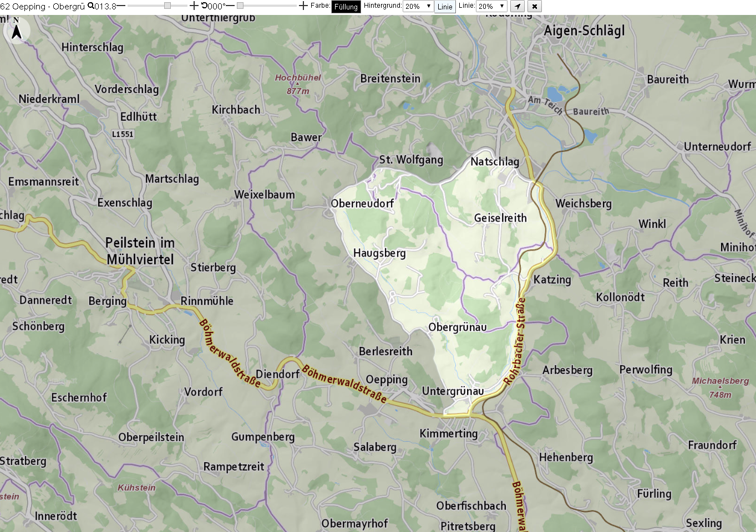Screen dimensions: 756x532
Task: Toggle the Linie button
Action: [445, 7]
